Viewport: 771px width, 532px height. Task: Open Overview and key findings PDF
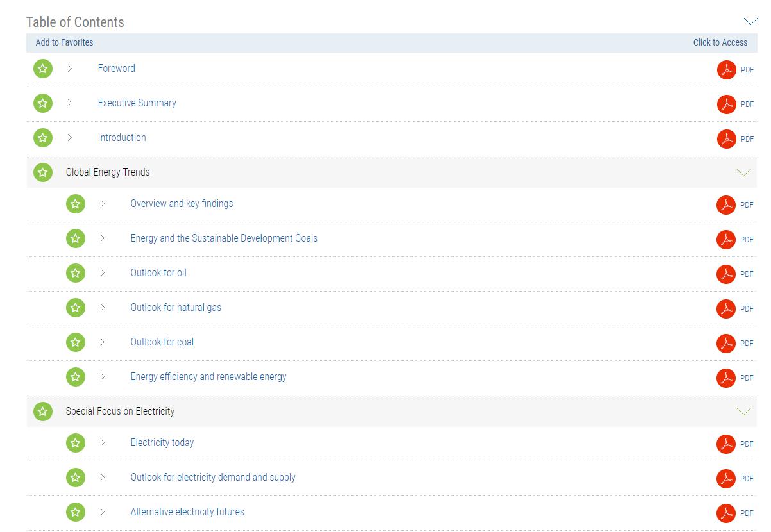coord(725,204)
